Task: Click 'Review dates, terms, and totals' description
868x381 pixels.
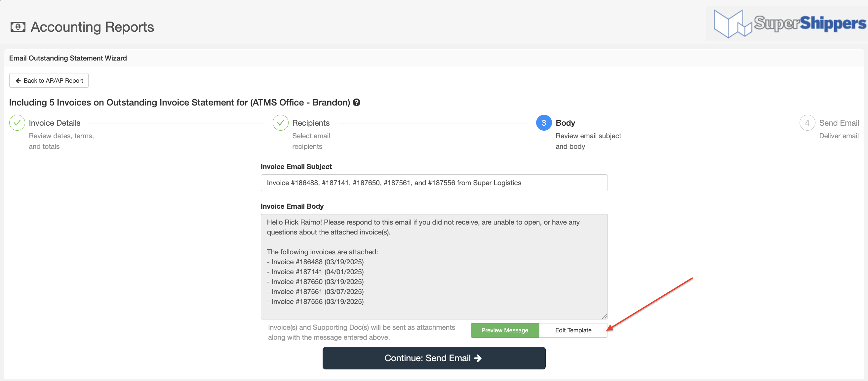Action: click(x=61, y=141)
